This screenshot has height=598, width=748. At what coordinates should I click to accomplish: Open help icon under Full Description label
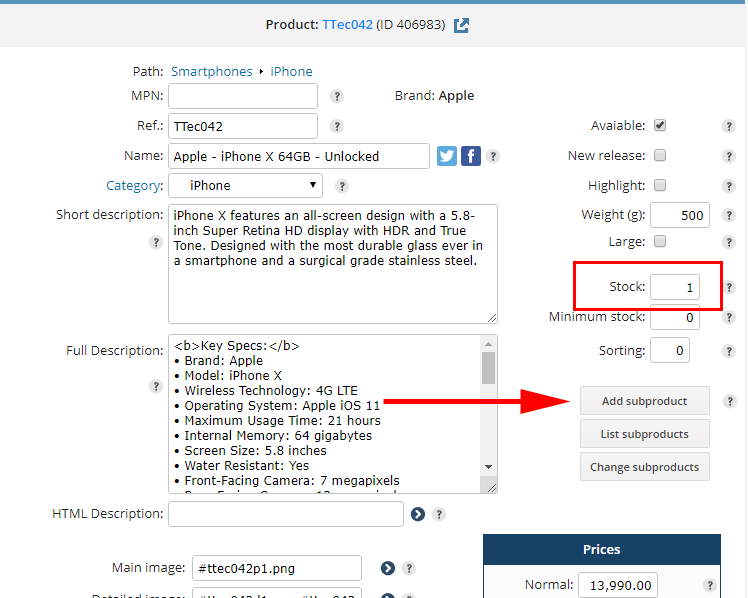pyautogui.click(x=156, y=386)
